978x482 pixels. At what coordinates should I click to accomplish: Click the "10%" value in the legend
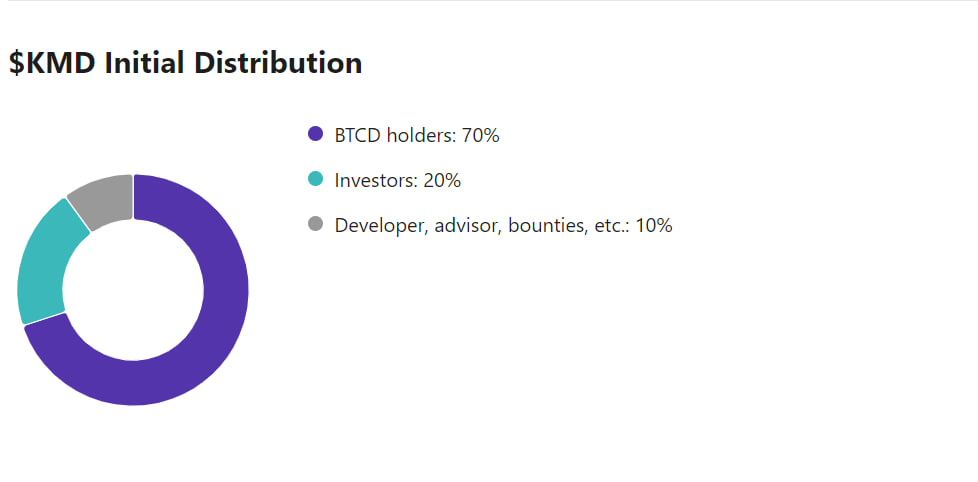(x=653, y=225)
